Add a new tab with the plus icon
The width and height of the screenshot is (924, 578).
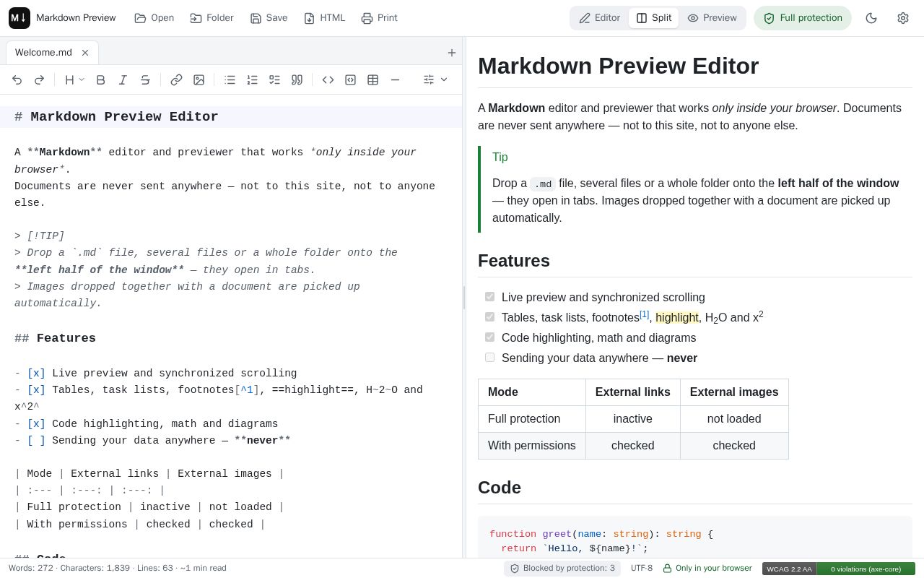tap(452, 53)
